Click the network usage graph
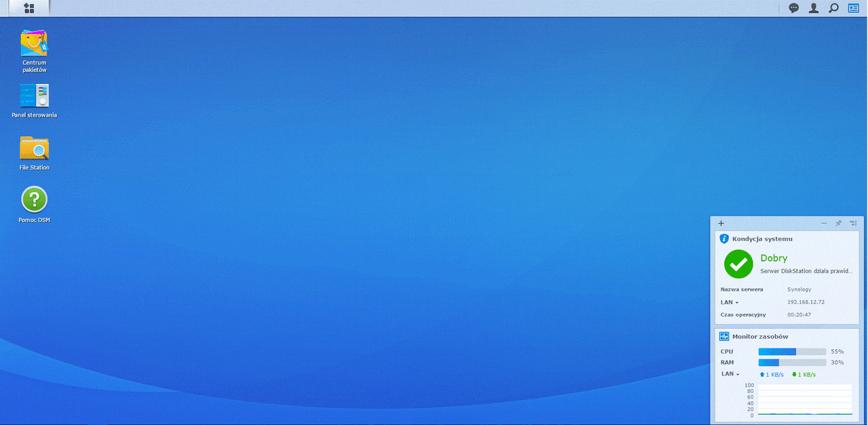The height and width of the screenshot is (425, 868). point(805,400)
